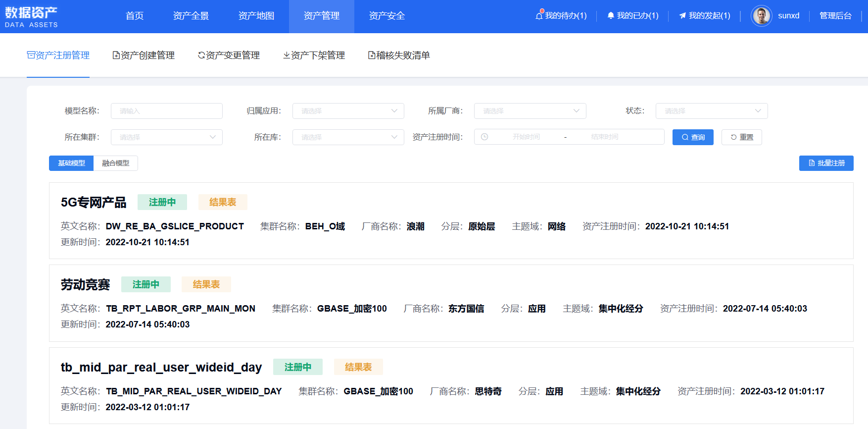
Task: Open 我的已办(1) link
Action: point(637,16)
